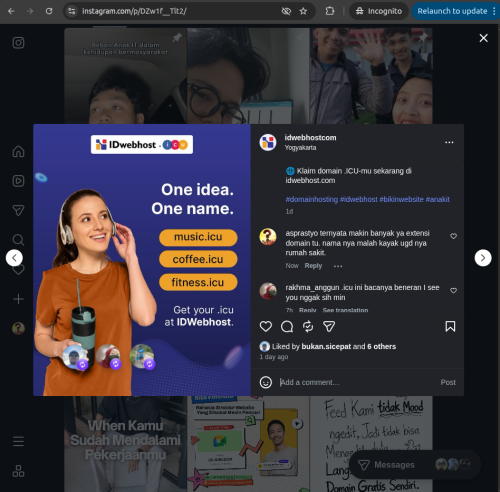The width and height of the screenshot is (500, 492).
Task: Reply to asprastyo's comment
Action: click(x=313, y=266)
